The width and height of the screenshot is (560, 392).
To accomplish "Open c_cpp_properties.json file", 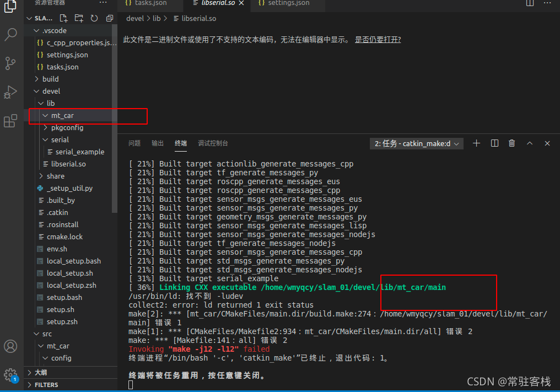I will (x=71, y=43).
